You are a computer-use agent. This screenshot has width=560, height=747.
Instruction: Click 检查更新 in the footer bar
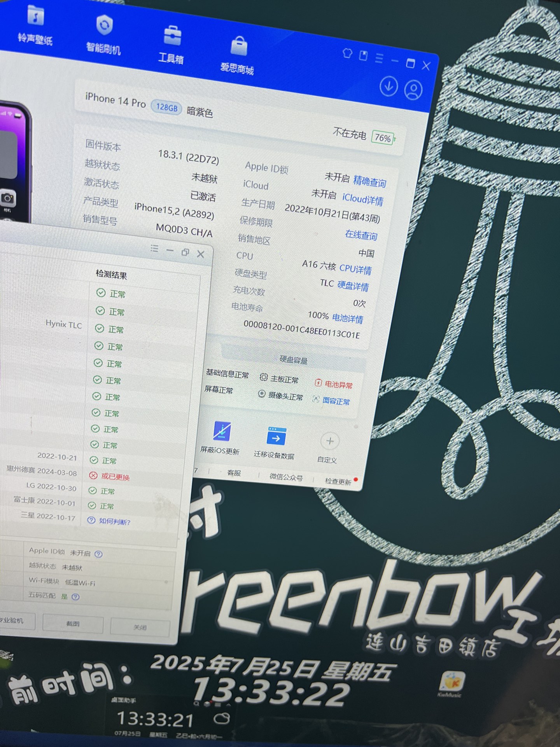[x=338, y=481]
